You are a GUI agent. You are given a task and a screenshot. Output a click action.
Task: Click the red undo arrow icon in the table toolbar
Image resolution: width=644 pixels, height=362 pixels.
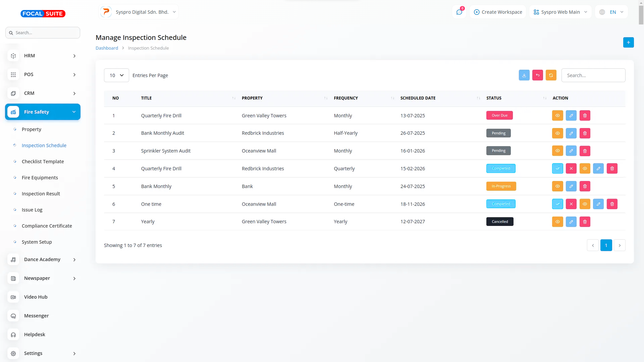537,75
